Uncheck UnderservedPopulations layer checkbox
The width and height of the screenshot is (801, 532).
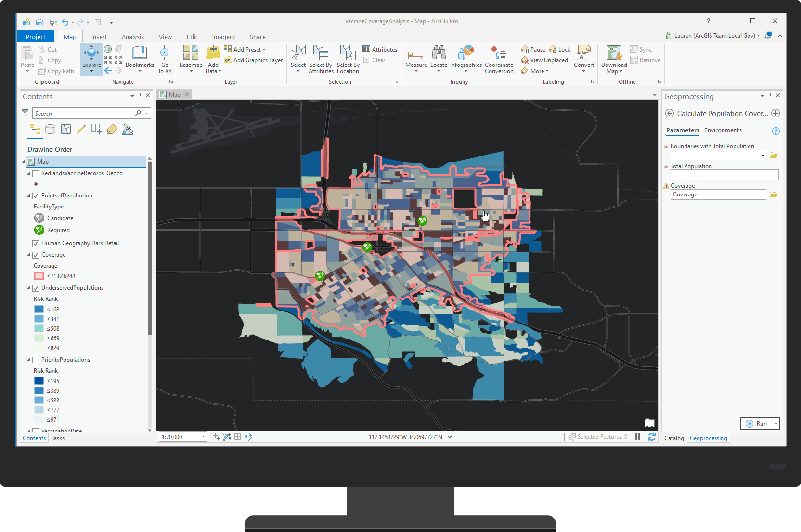tap(36, 288)
